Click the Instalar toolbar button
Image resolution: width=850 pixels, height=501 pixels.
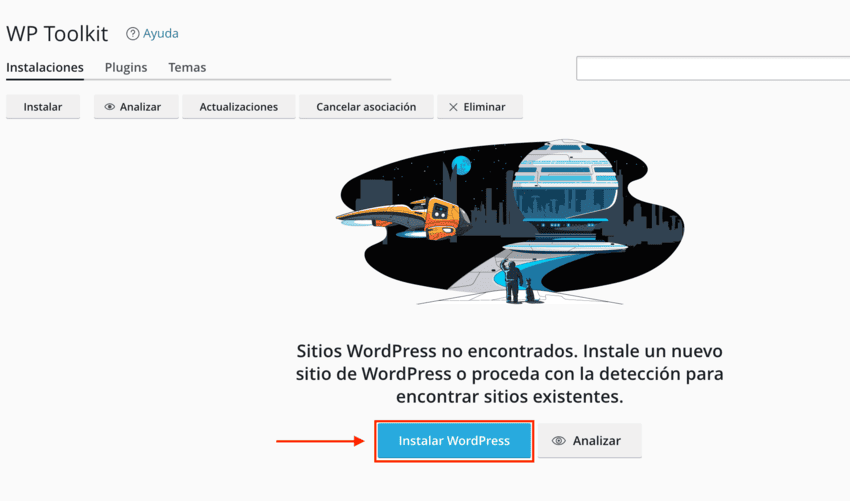click(43, 107)
